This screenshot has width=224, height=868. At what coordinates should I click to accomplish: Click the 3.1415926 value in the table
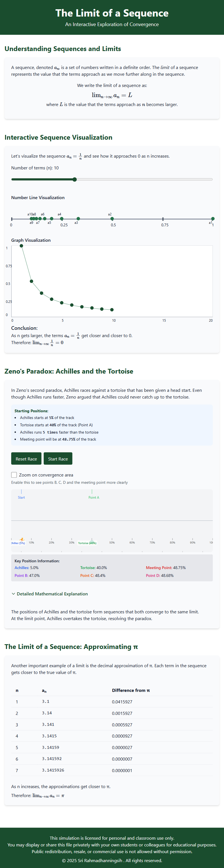point(53,770)
